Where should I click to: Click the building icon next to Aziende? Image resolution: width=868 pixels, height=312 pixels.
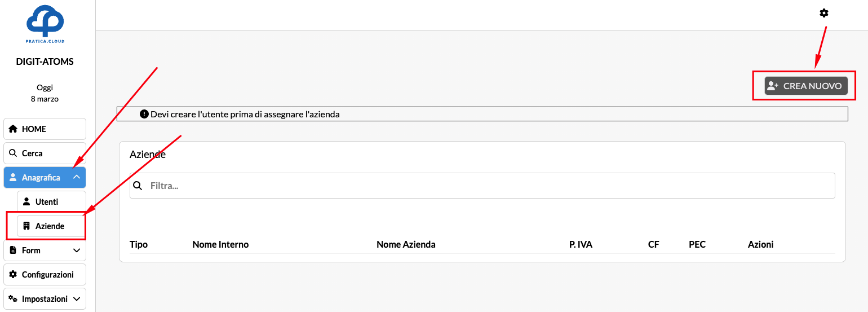coord(26,226)
